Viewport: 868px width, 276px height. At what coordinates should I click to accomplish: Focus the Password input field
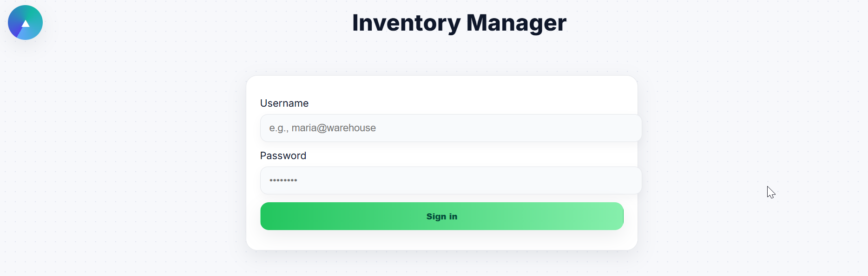451,180
